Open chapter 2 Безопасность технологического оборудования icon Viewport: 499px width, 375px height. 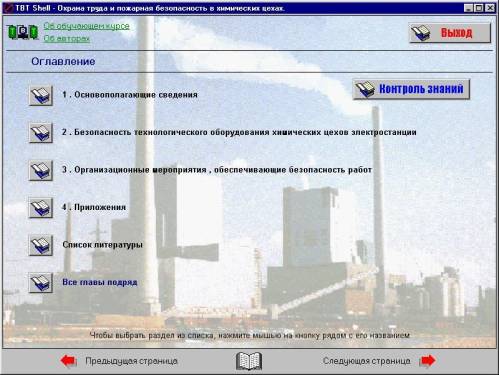[41, 133]
